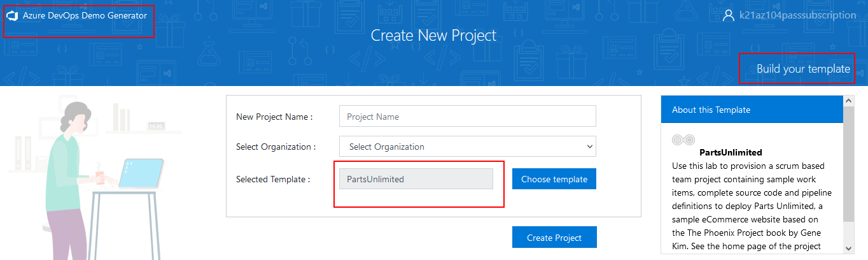
Task: Click the Create New Project heading
Action: (433, 35)
